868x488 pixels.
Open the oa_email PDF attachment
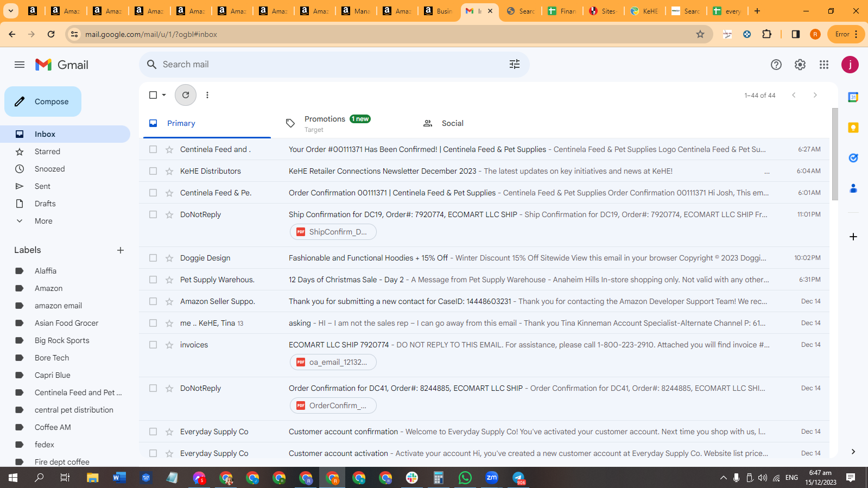(333, 362)
